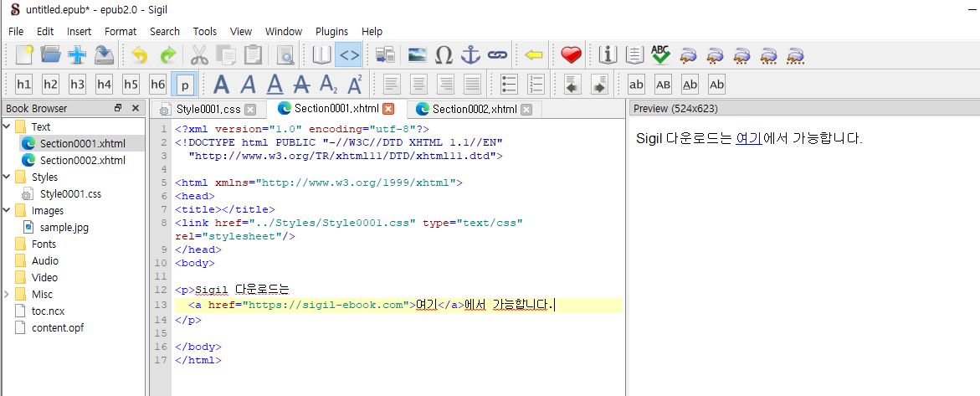Select sample.jpg in Book Browser

pyautogui.click(x=64, y=227)
